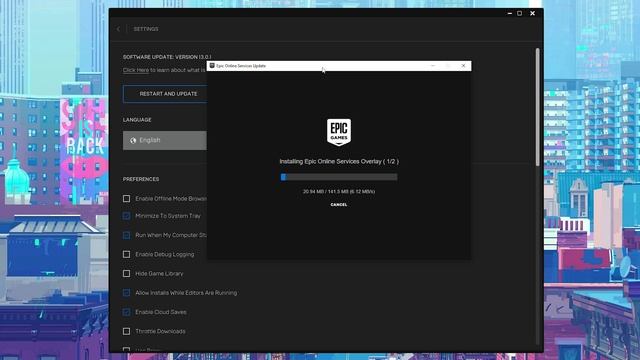Check the Hide Game Library option
Image resolution: width=640 pixels, height=360 pixels.
pyautogui.click(x=127, y=273)
